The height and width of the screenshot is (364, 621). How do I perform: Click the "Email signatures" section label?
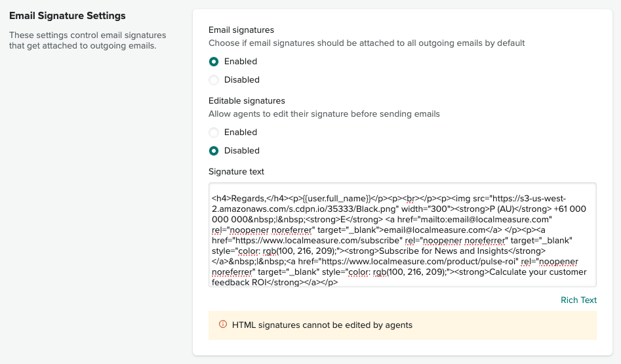tap(241, 30)
